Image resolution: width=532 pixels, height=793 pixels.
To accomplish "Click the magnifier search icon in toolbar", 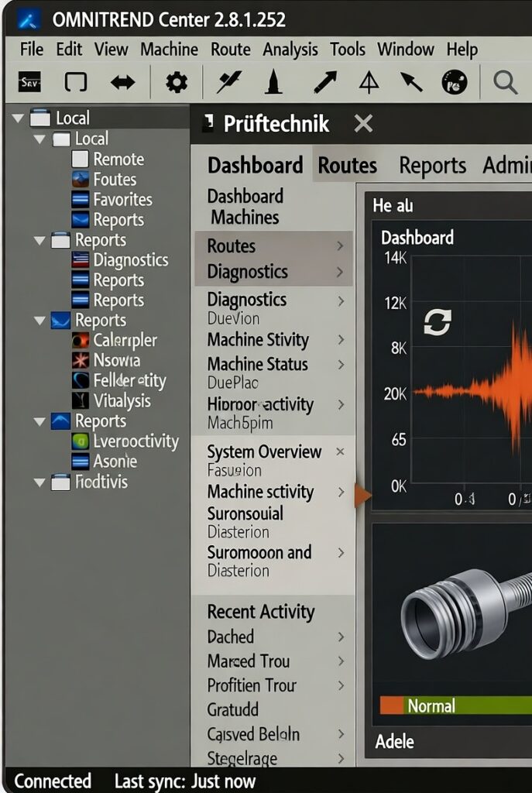I will click(505, 82).
